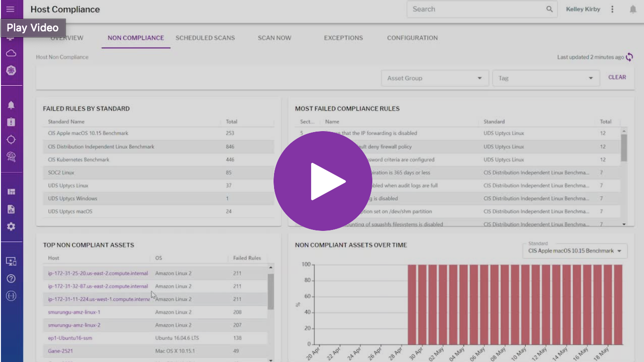644x362 pixels.
Task: Sort assets by the Host column header
Action: coord(54,258)
